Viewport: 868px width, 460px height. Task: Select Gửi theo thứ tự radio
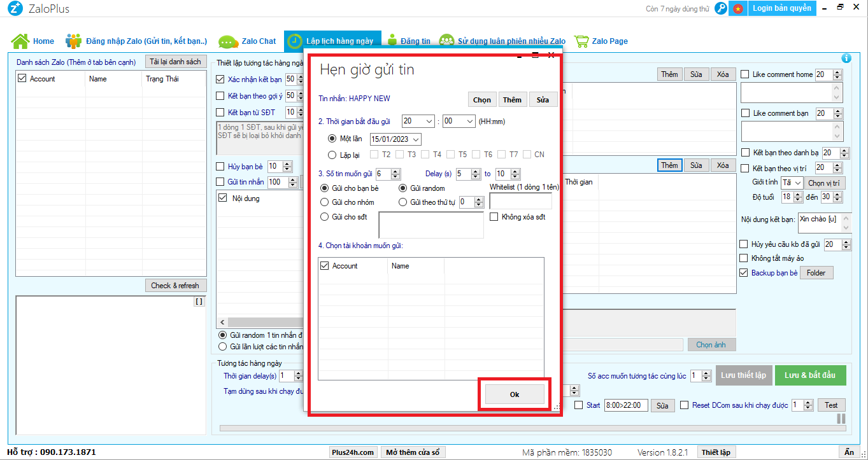[403, 202]
